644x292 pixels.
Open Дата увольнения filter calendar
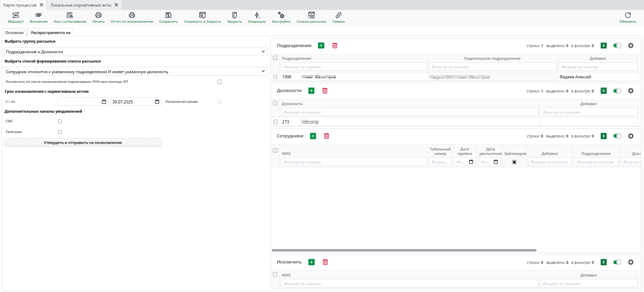click(496, 162)
